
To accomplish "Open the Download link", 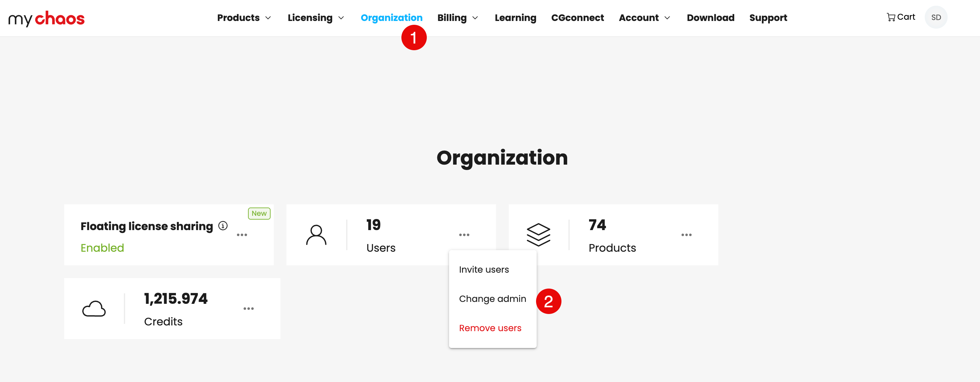I will pos(710,18).
